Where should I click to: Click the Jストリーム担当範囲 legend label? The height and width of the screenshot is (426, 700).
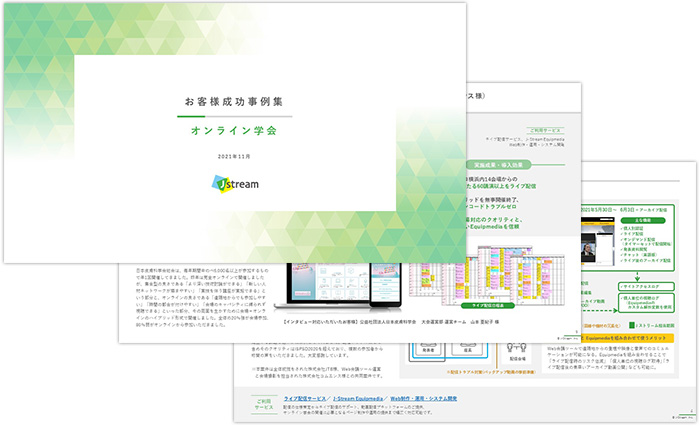655,326
